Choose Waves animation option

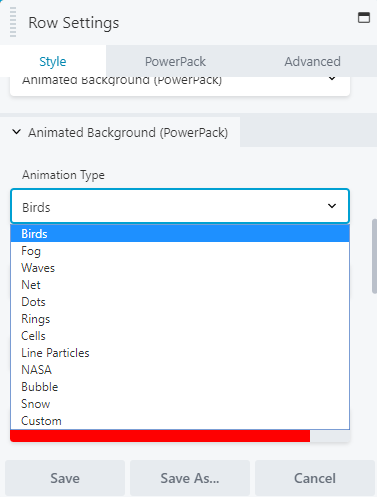click(180, 268)
